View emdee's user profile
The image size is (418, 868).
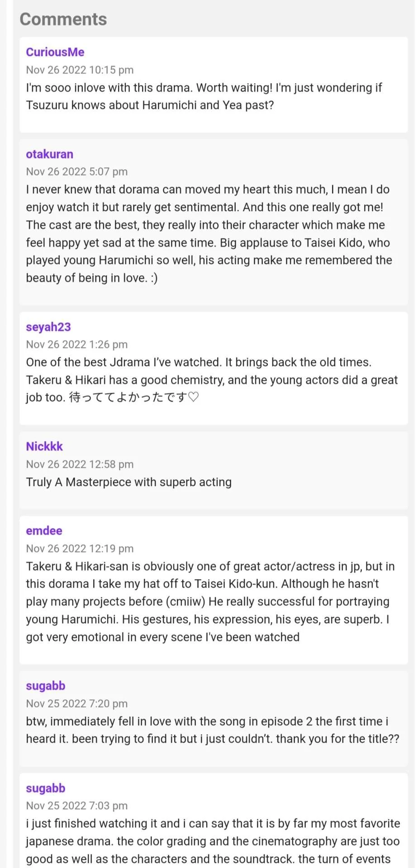44,531
